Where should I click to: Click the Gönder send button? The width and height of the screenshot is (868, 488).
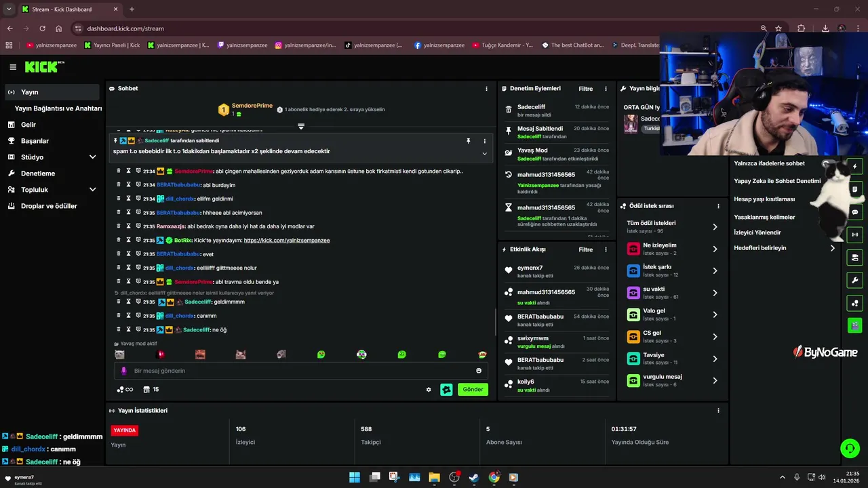click(473, 390)
